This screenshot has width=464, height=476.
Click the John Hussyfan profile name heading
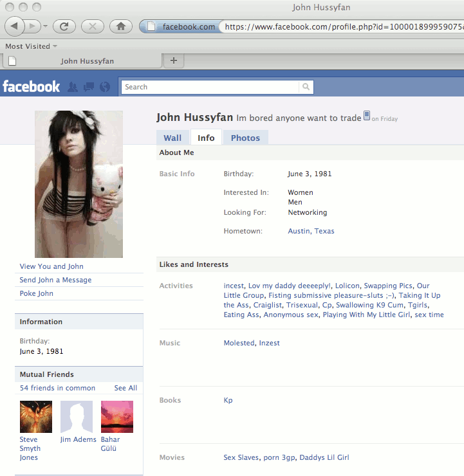tap(194, 117)
